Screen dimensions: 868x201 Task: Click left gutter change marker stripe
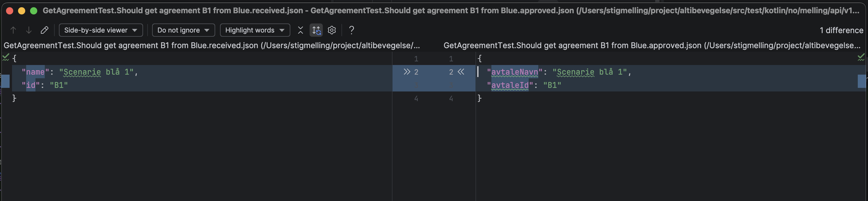(5, 81)
